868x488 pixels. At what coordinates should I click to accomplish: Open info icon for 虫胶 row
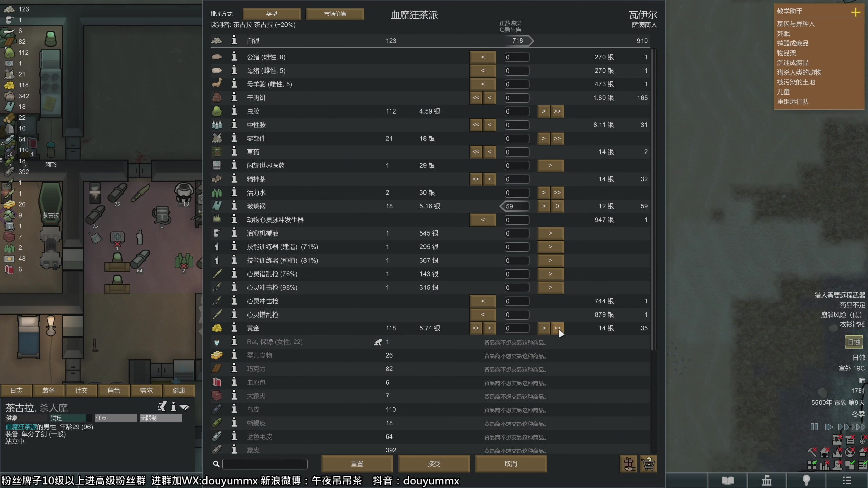pos(234,111)
